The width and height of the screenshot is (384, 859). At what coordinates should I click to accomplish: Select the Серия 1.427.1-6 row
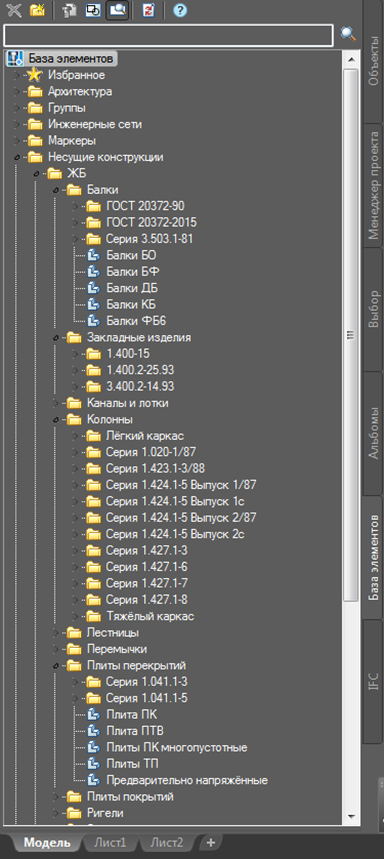tap(147, 567)
